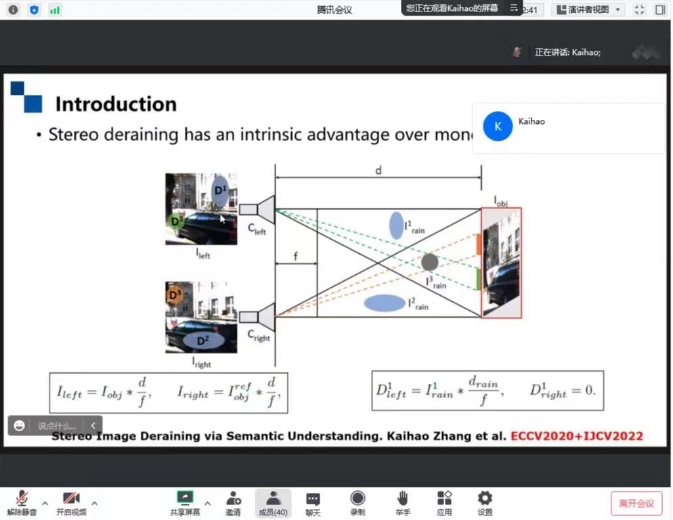The height and width of the screenshot is (520, 673).
Task: Click the red leave meeting button
Action: (636, 503)
